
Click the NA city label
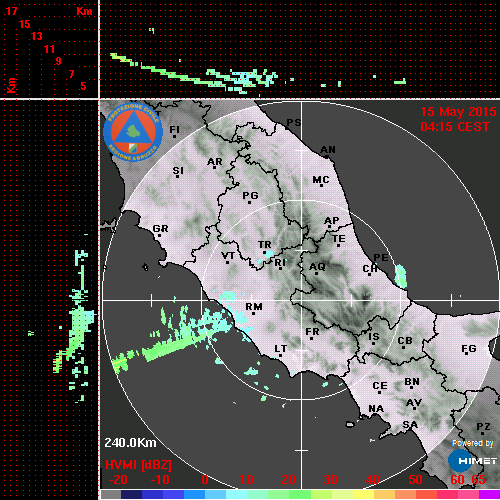point(376,408)
